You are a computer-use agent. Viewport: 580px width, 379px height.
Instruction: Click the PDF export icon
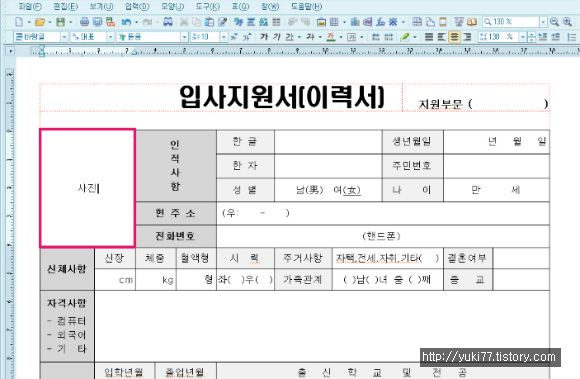pos(110,22)
